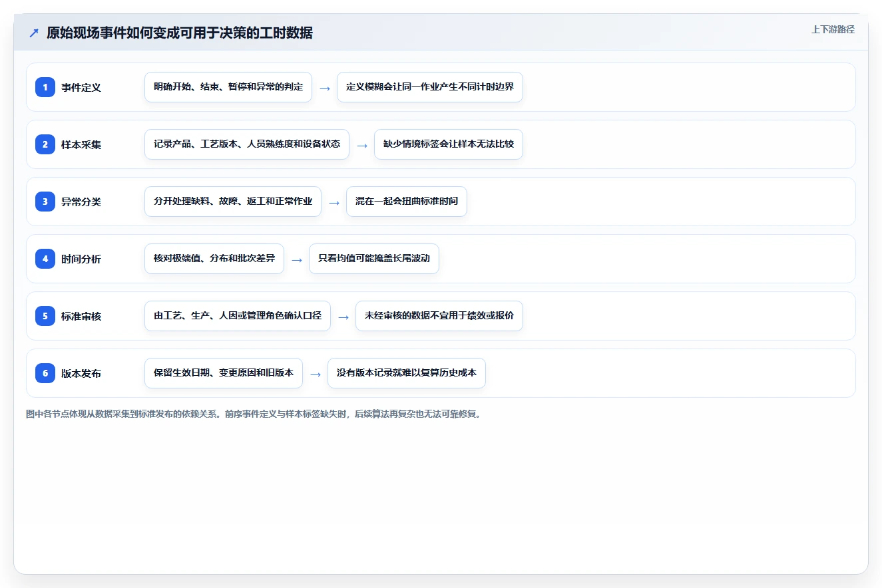Click the 标准审核 step label
Screen dimensions: 882x588
point(81,316)
